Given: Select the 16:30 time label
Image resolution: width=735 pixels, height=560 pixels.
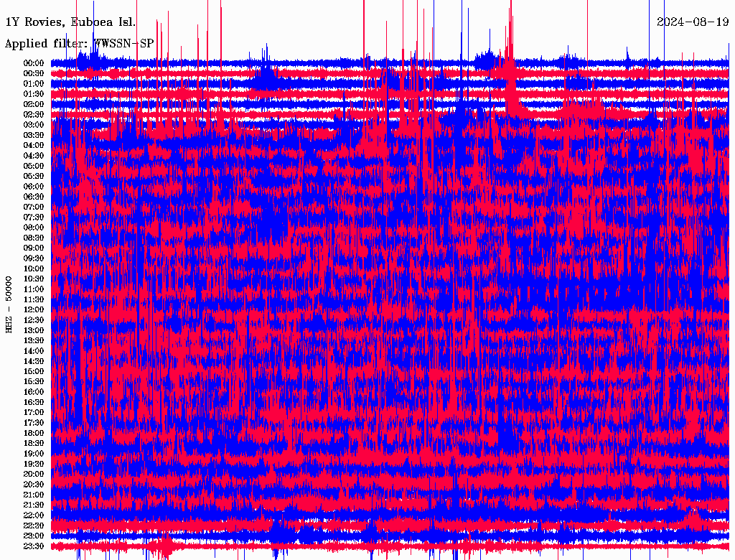Looking at the screenshot, I should (34, 402).
